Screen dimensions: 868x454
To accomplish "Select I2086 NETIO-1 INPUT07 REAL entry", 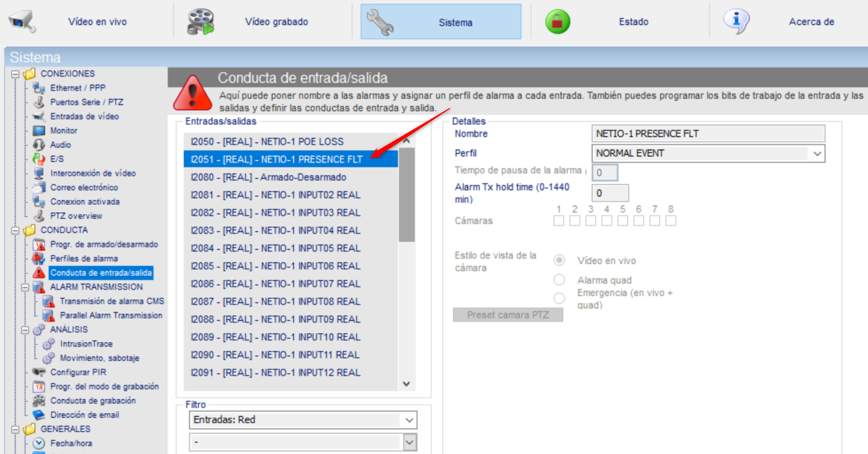I will click(x=291, y=284).
